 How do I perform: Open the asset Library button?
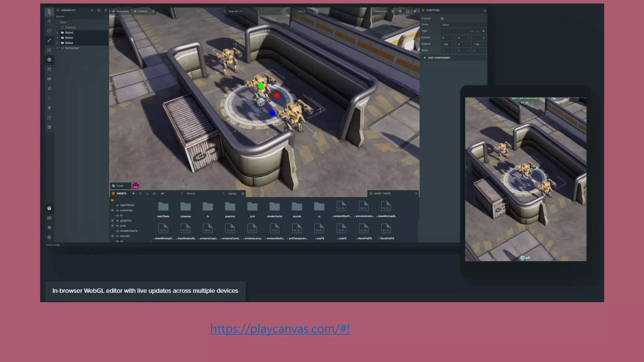tap(232, 194)
